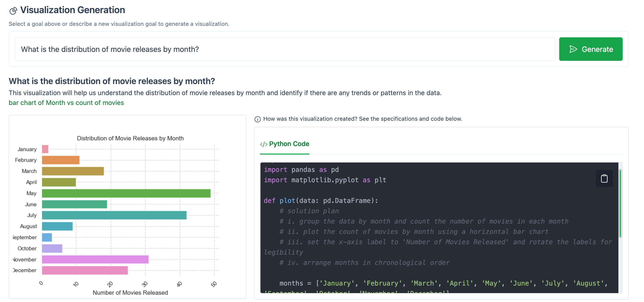The image size is (644, 302).
Task: Click the pink December bar
Action: [x=85, y=271]
